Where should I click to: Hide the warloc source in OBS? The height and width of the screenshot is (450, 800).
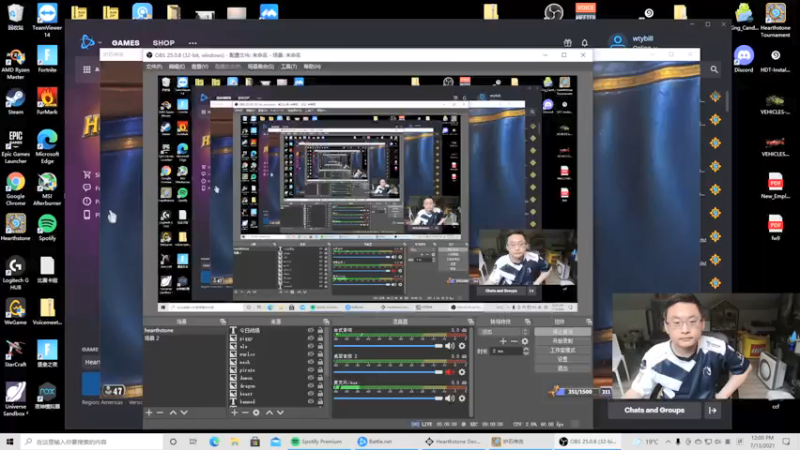[311, 354]
